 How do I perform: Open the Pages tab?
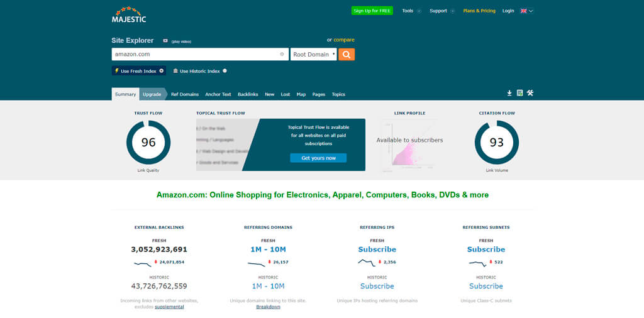point(319,94)
